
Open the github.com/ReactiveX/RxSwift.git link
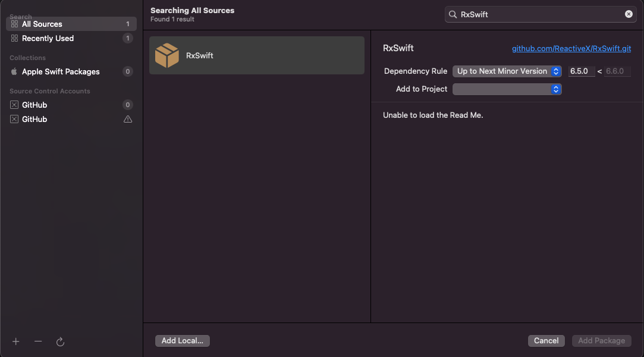click(x=571, y=48)
